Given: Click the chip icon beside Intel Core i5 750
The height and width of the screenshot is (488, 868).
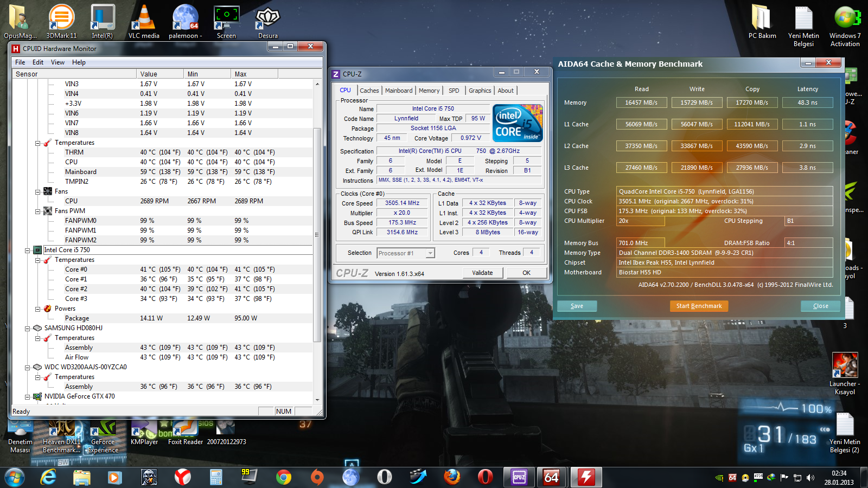Looking at the screenshot, I should [x=37, y=250].
